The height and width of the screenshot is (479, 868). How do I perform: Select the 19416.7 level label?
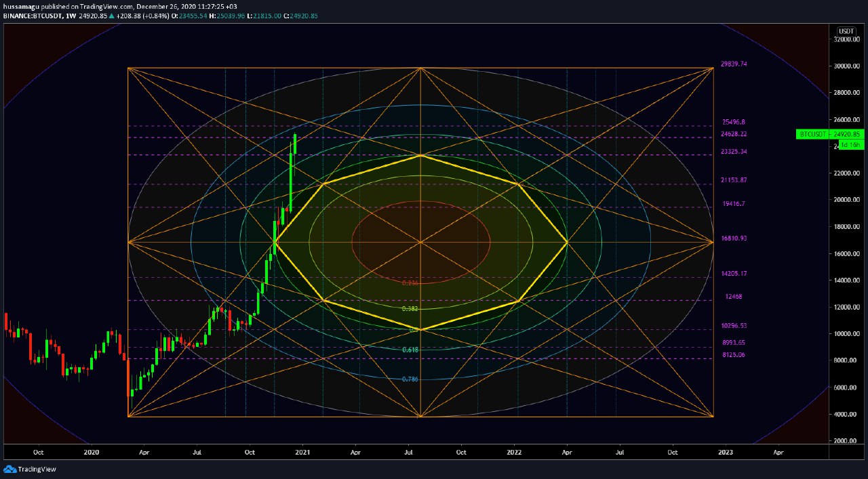[734, 203]
